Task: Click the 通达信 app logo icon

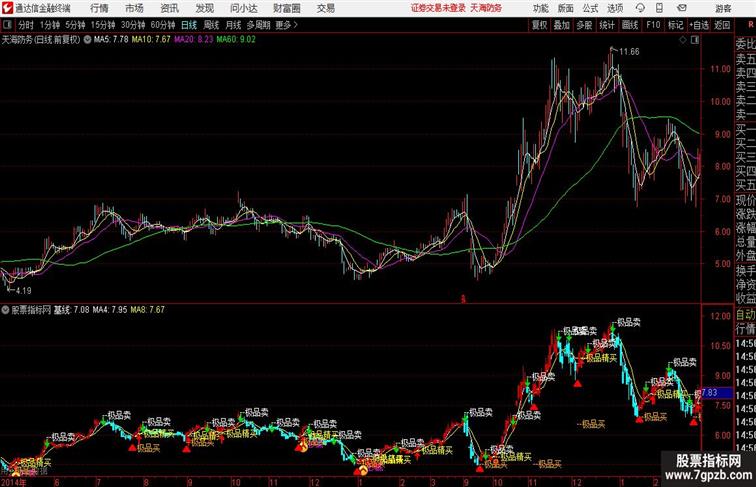Action: 7,8
